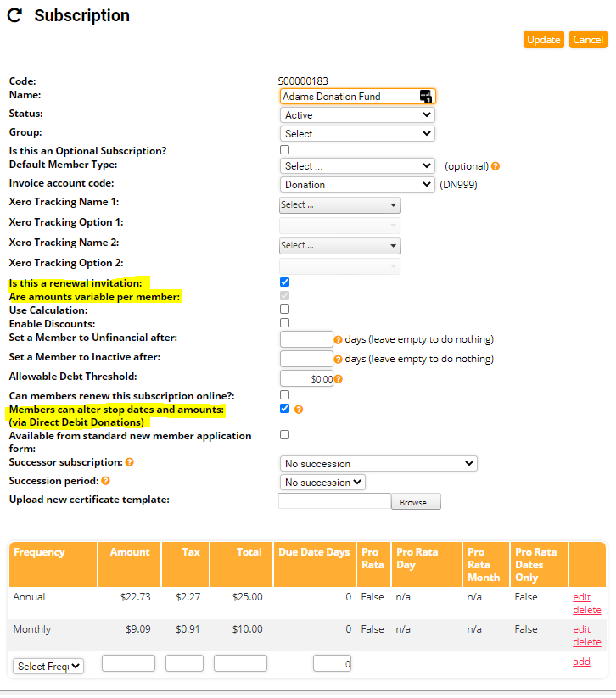Click help icon next to Default Member Type
The width and height of the screenshot is (616, 698).
coord(496,166)
